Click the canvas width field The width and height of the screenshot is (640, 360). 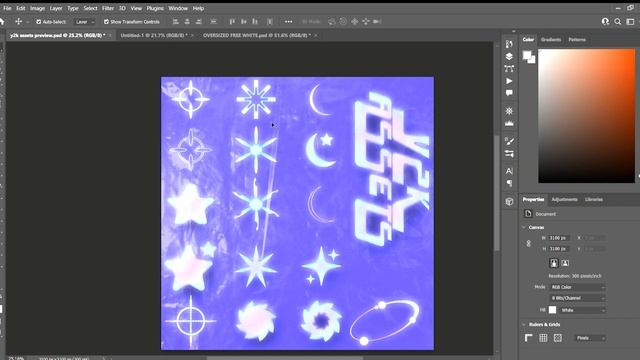coord(559,238)
